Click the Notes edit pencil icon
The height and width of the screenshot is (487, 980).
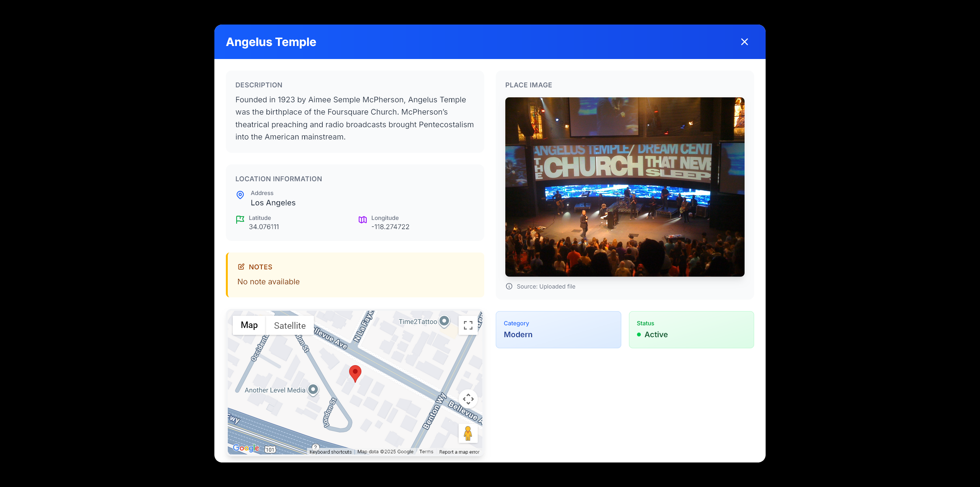pyautogui.click(x=241, y=266)
